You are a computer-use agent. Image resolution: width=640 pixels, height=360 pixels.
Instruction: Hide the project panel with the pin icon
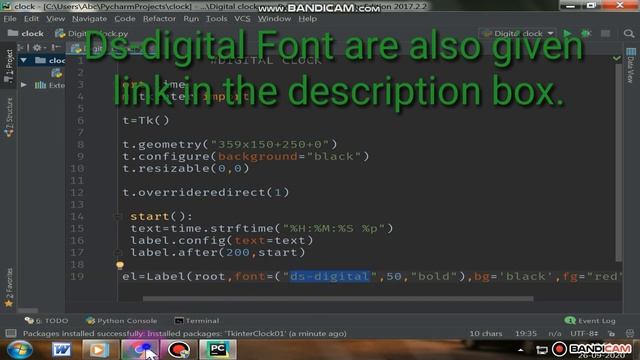pyautogui.click(x=56, y=47)
